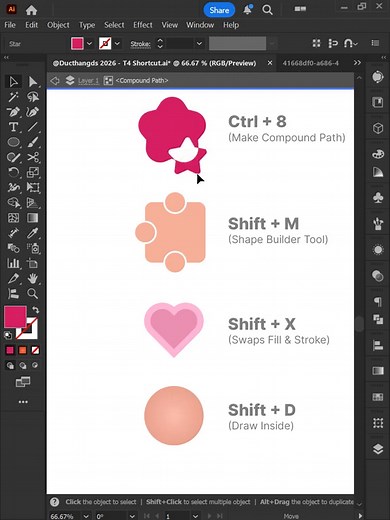Open the Paragraph panel icon
The width and height of the screenshot is (390, 520).
click(378, 302)
